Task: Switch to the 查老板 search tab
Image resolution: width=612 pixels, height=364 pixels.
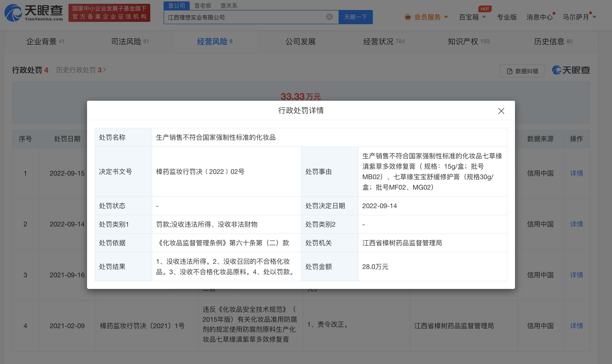Action: pos(203,5)
